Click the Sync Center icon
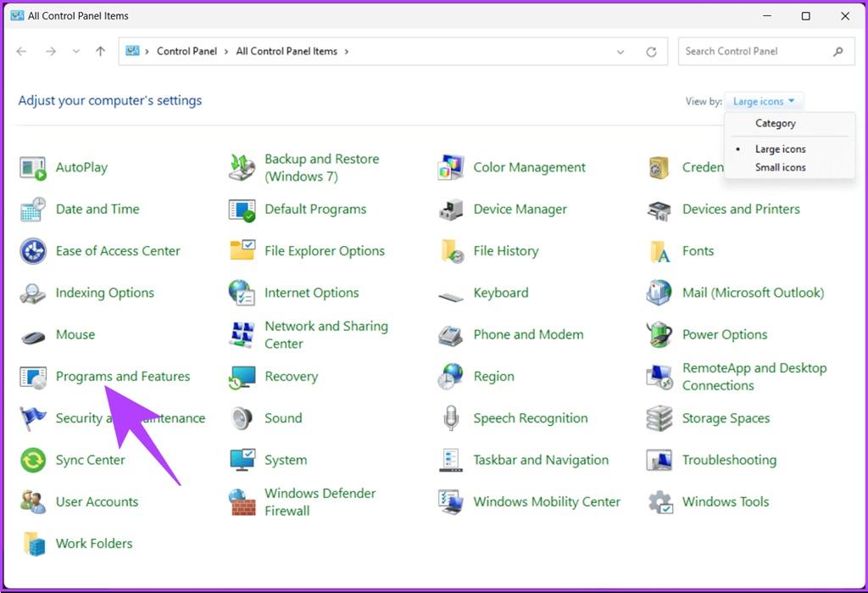Screen dimensions: 868x593 (33, 460)
